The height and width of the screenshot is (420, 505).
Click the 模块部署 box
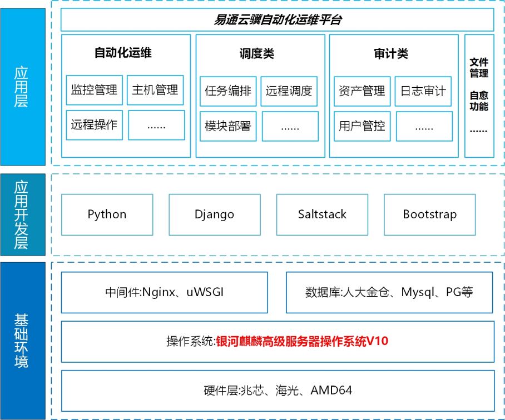[228, 126]
